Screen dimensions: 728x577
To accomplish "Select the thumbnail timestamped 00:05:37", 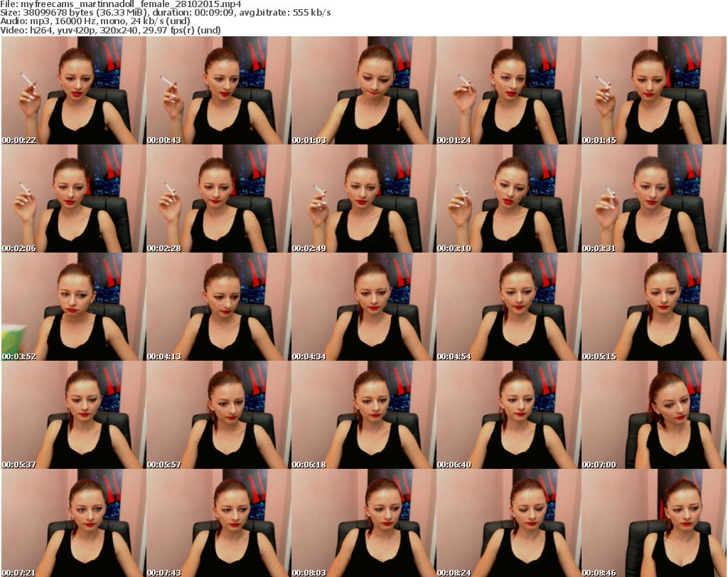I will [x=74, y=415].
